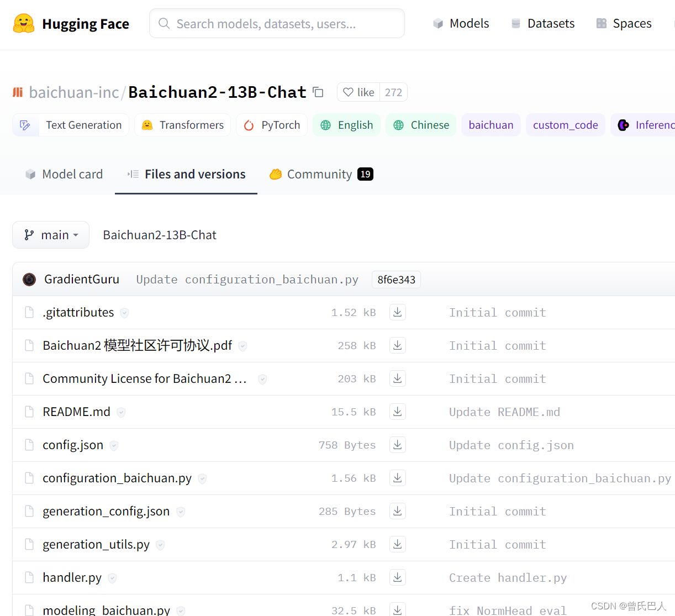The image size is (675, 616).
Task: Download the handler.py file
Action: click(398, 577)
